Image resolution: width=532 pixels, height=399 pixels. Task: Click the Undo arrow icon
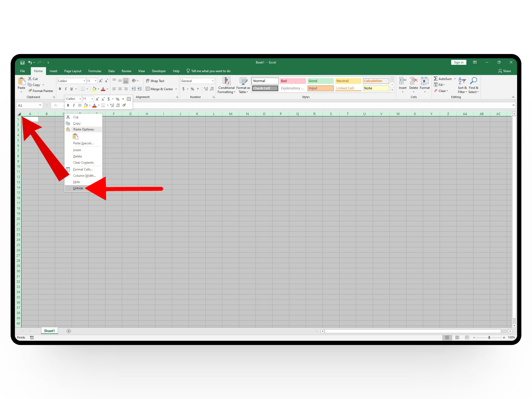point(30,63)
